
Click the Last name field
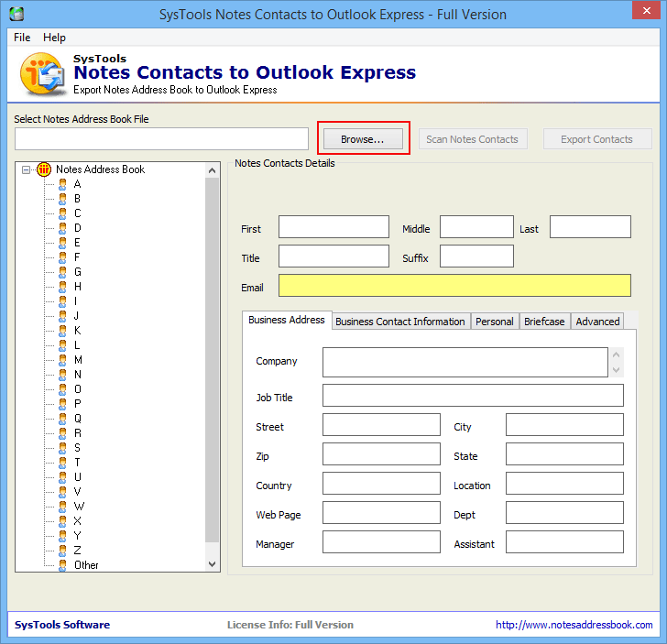(x=590, y=226)
